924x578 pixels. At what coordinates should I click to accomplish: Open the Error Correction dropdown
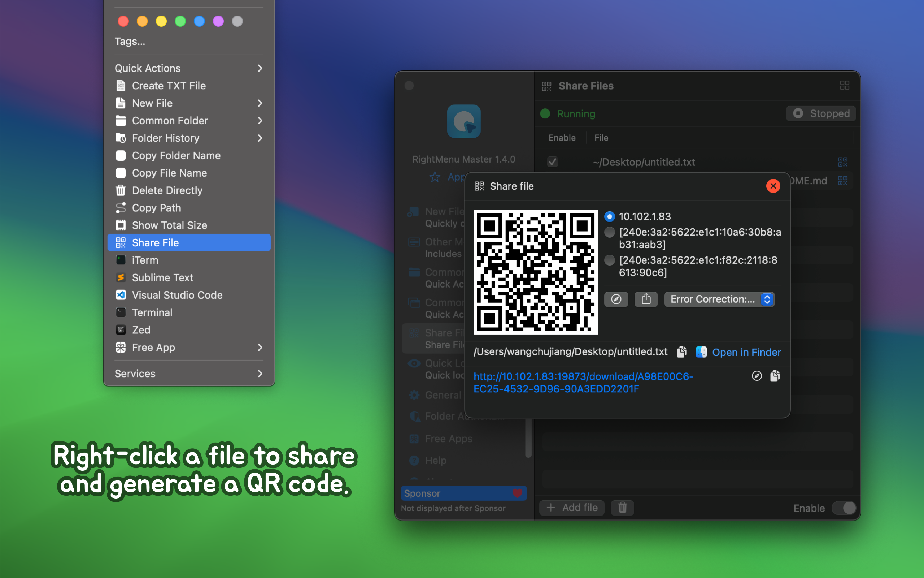pos(719,299)
